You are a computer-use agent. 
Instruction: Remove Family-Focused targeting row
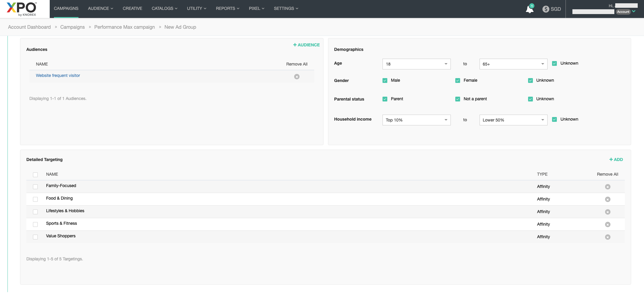pyautogui.click(x=607, y=187)
